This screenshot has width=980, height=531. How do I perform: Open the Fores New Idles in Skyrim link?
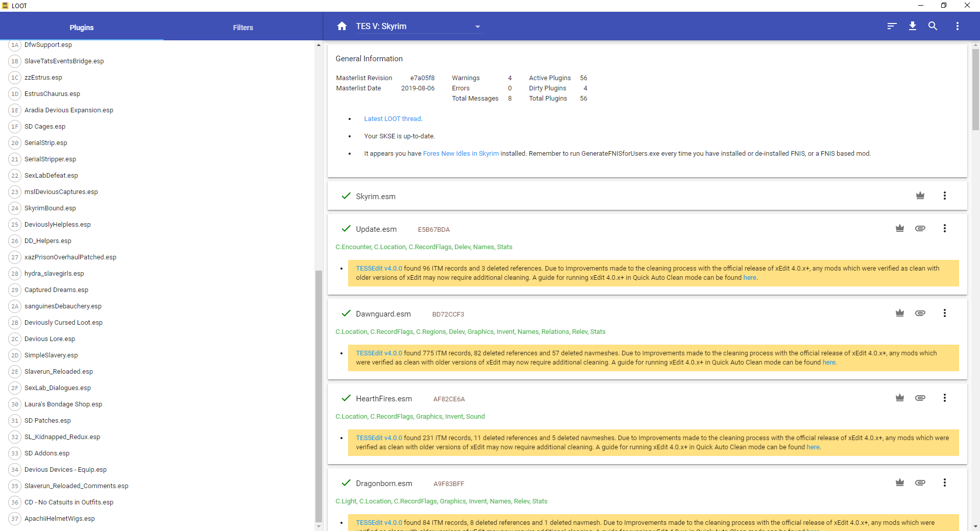[461, 153]
